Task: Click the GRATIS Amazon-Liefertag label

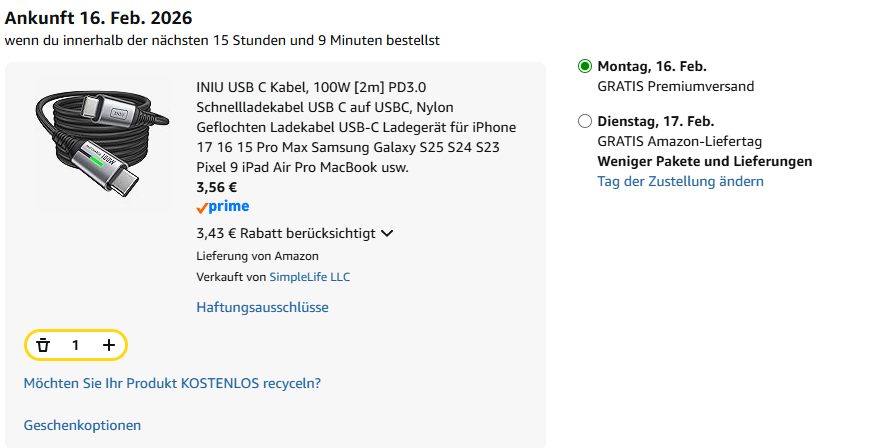Action: pos(680,142)
